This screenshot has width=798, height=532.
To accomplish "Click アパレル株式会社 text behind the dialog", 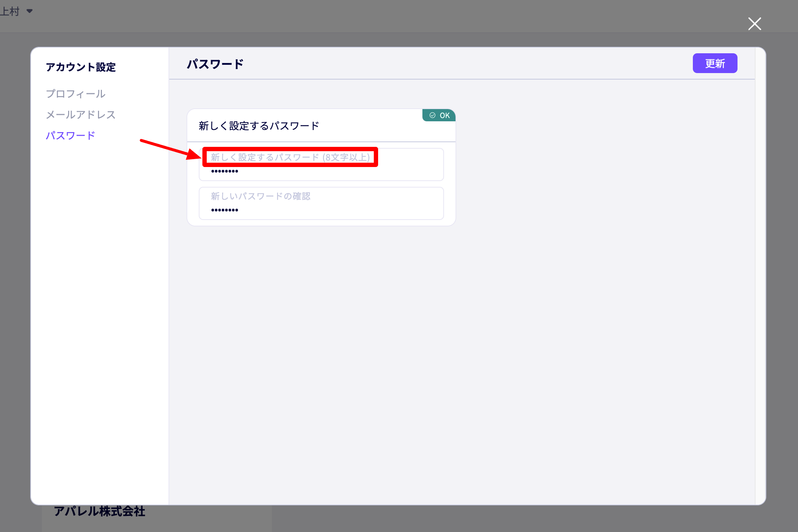I will click(x=99, y=511).
